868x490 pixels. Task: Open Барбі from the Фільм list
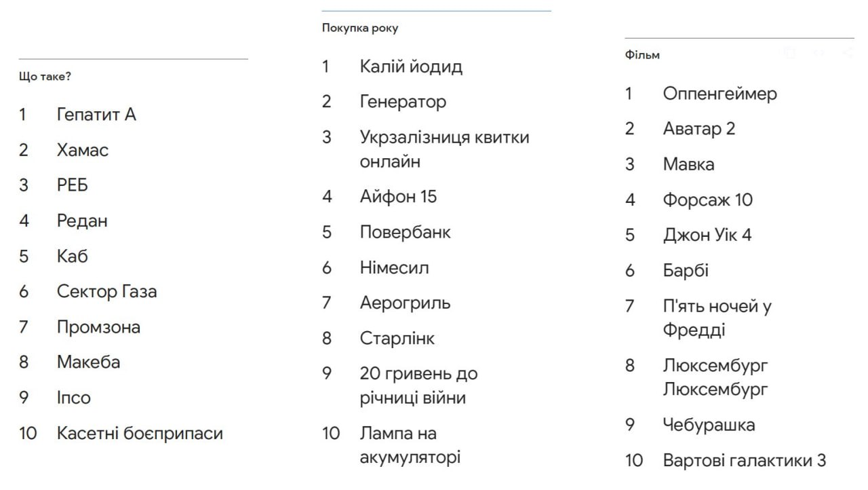(686, 270)
